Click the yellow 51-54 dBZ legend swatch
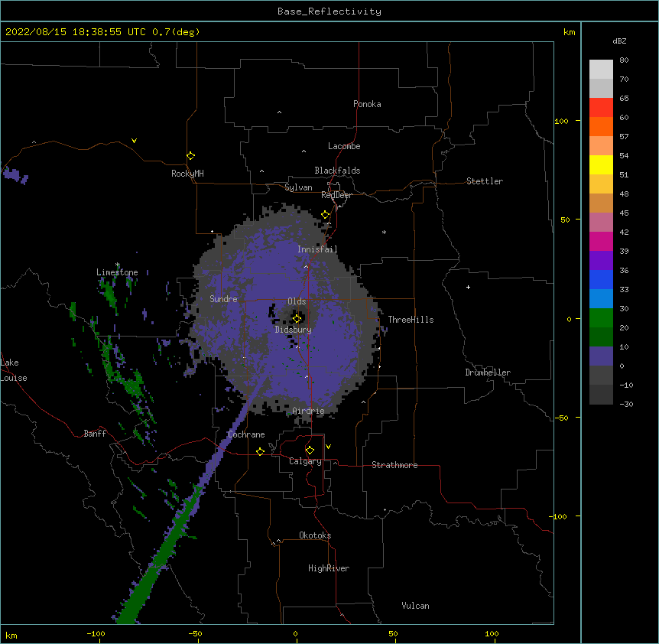Screen dimensions: 659x644 601,165
